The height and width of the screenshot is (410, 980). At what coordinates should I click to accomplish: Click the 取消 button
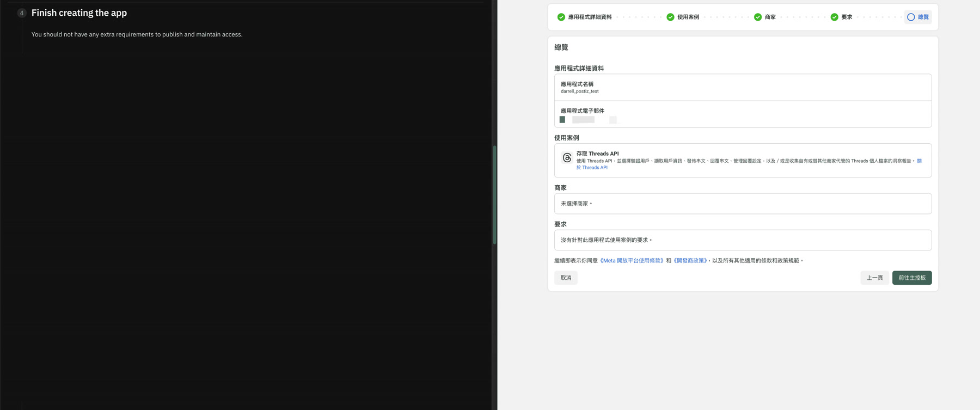click(566, 278)
